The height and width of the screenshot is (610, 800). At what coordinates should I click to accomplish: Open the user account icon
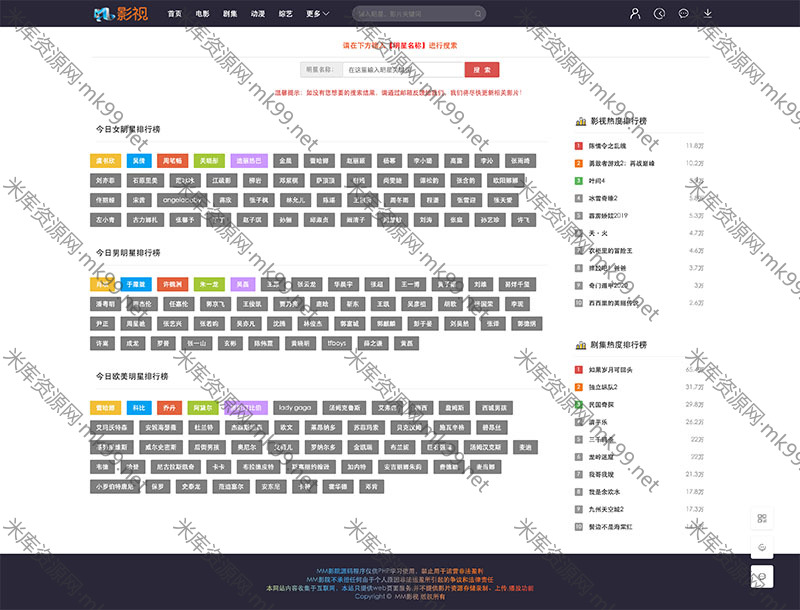tap(635, 14)
